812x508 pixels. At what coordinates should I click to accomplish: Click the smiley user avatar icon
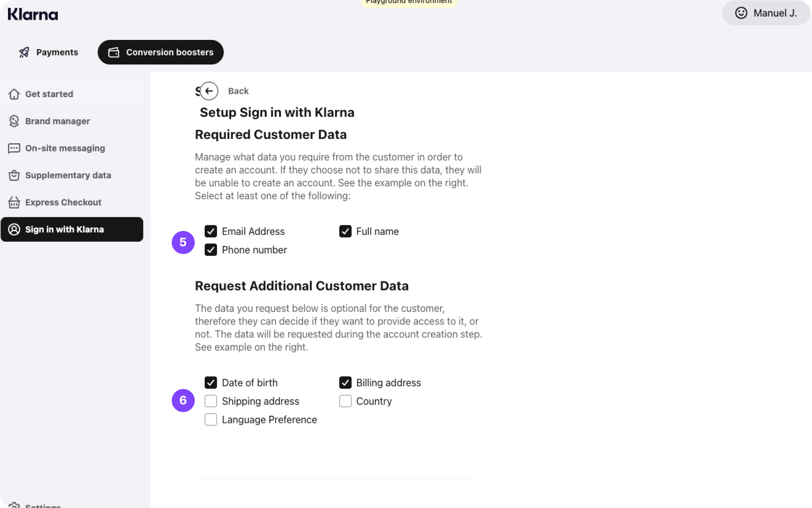click(741, 13)
